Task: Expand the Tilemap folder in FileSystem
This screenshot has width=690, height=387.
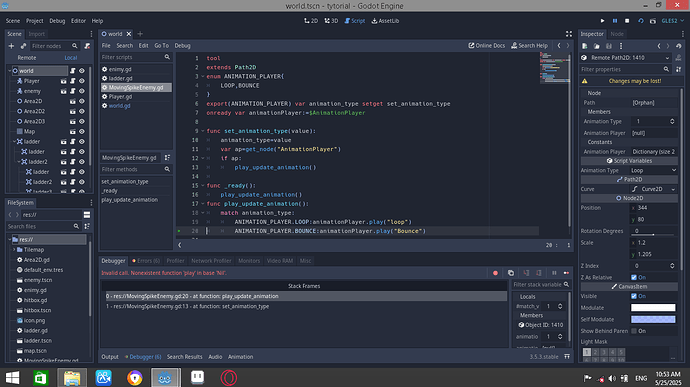Action: [14, 250]
